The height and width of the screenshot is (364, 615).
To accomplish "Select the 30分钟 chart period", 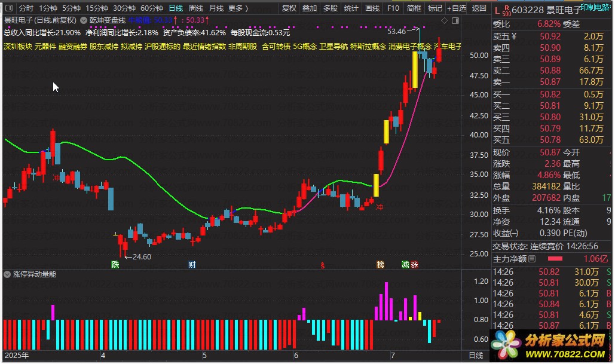I will (x=124, y=8).
